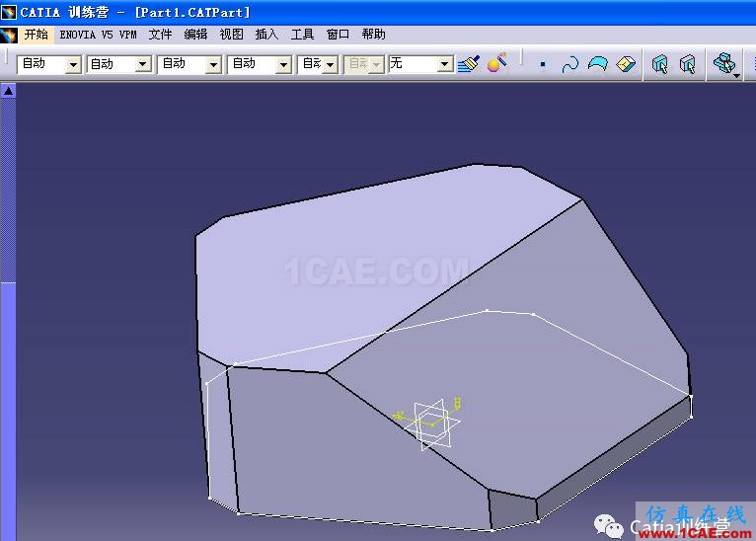Viewport: 756px width, 541px height.
Task: Open the 窗口 (Window) menu
Action: point(338,35)
